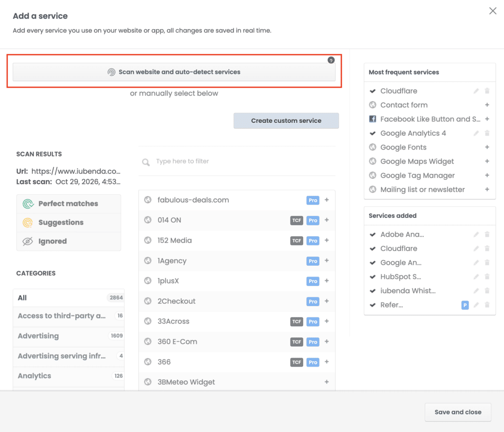The width and height of the screenshot is (504, 432).
Task: Delete Refer... service
Action: pos(487,305)
